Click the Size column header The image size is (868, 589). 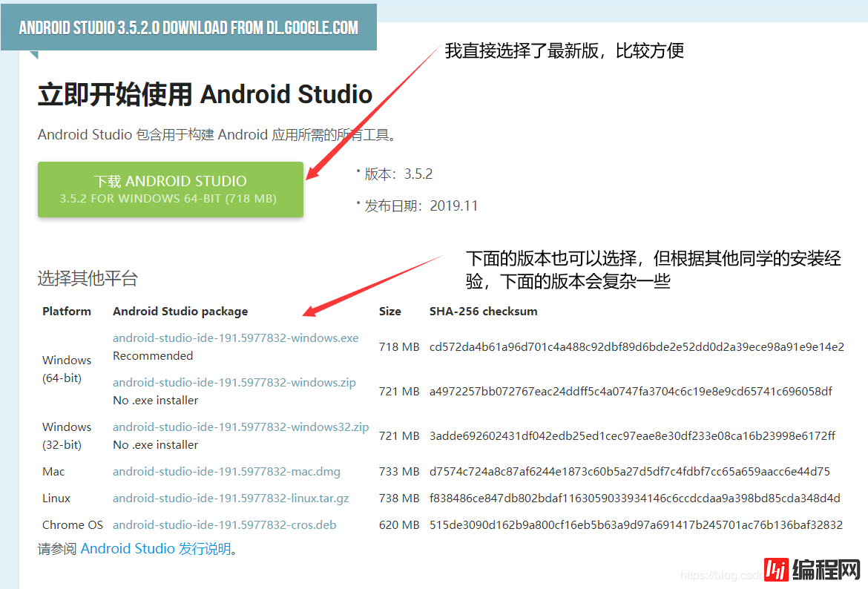tap(389, 311)
